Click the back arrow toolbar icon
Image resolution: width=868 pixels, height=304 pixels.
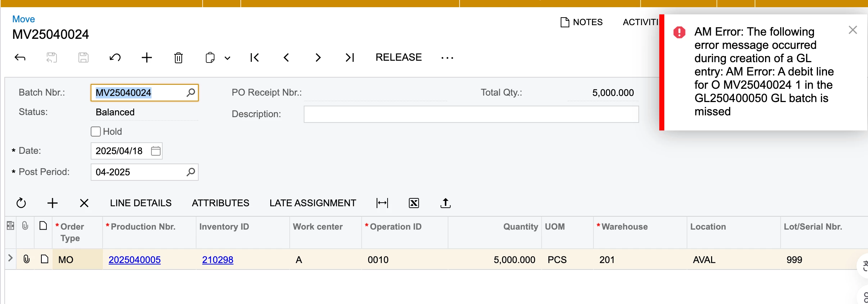coord(20,57)
